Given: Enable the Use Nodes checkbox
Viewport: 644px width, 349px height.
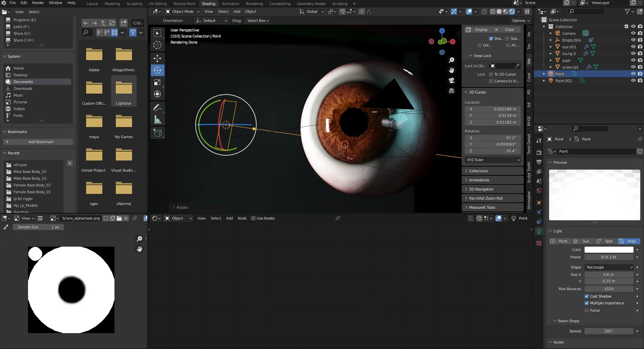Looking at the screenshot, I should (253, 218).
